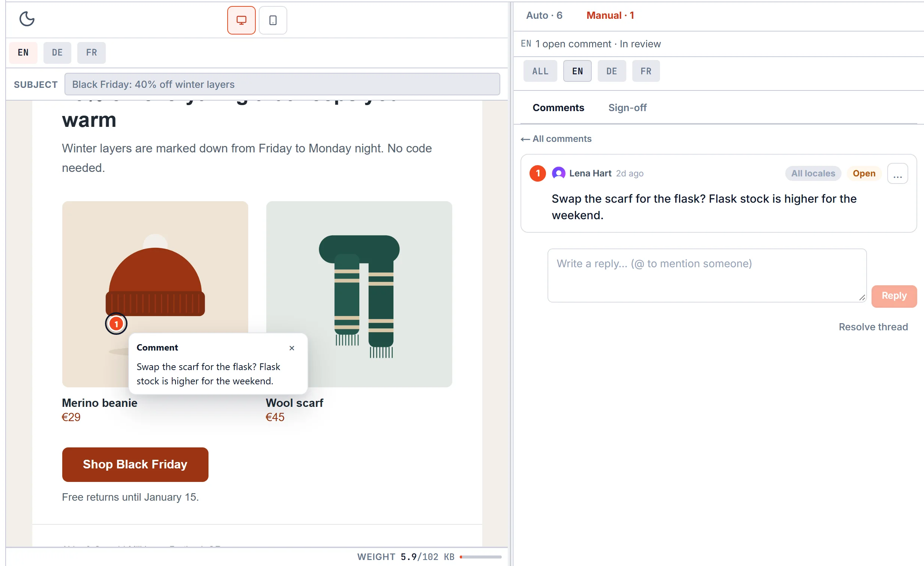The height and width of the screenshot is (566, 924).
Task: Open the Manual · 1 tab
Action: click(610, 15)
